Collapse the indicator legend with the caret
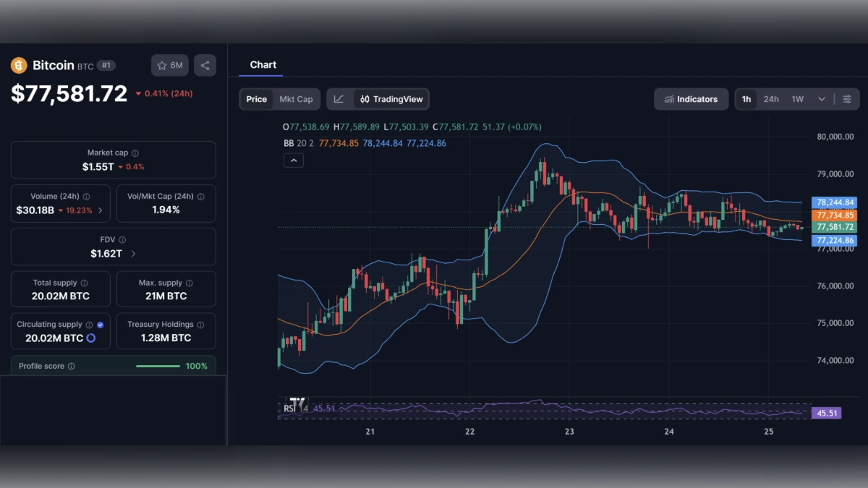This screenshot has width=868, height=488. 294,160
